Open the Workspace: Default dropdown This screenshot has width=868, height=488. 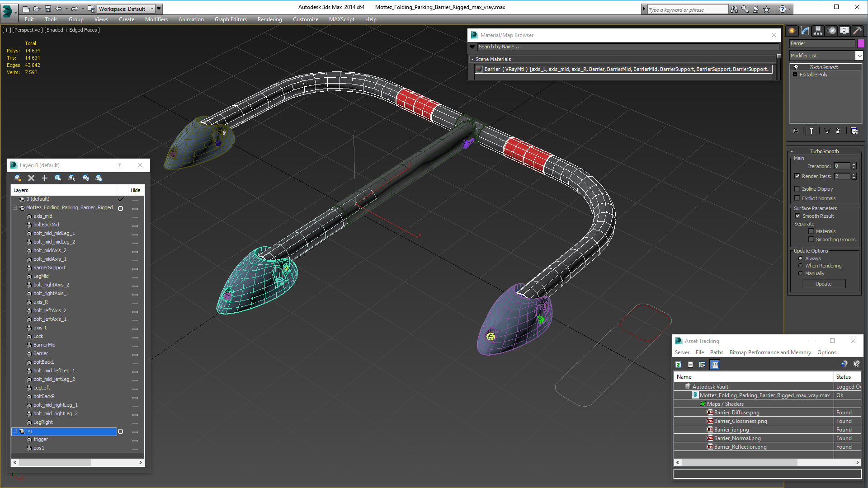click(x=127, y=9)
